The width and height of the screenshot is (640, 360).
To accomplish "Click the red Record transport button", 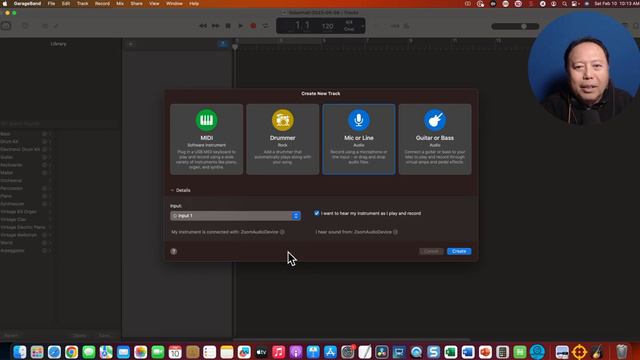I will [253, 26].
